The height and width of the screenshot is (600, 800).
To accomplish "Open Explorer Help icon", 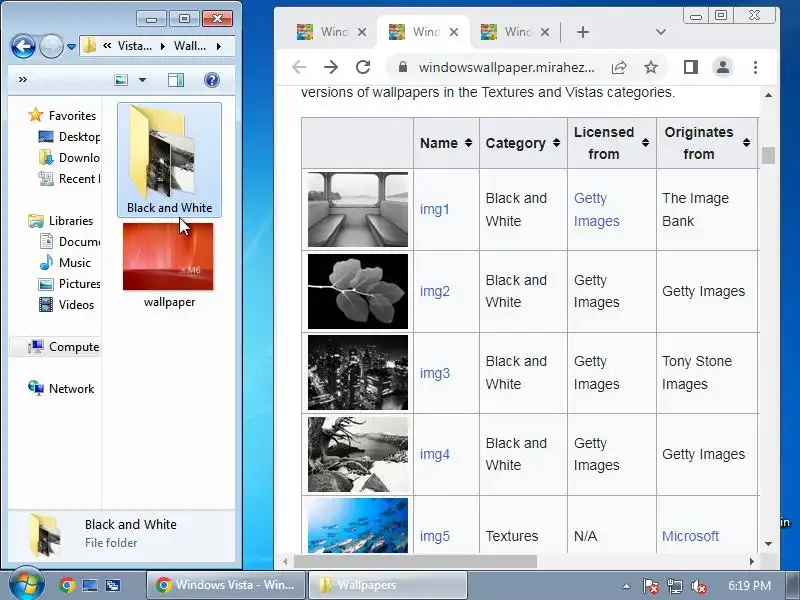I will point(212,80).
